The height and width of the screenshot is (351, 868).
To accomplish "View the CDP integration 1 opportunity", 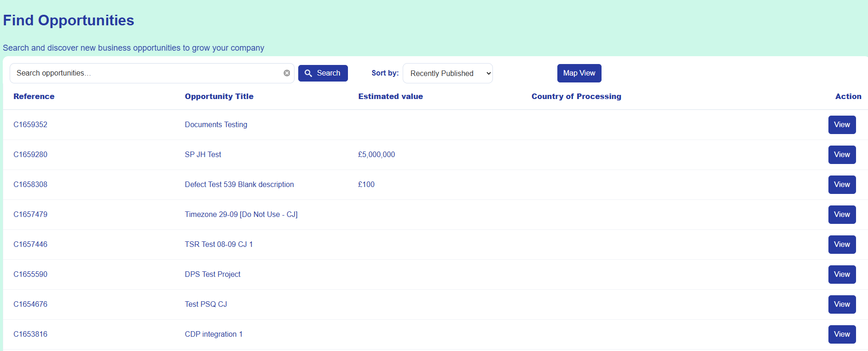I will [842, 334].
